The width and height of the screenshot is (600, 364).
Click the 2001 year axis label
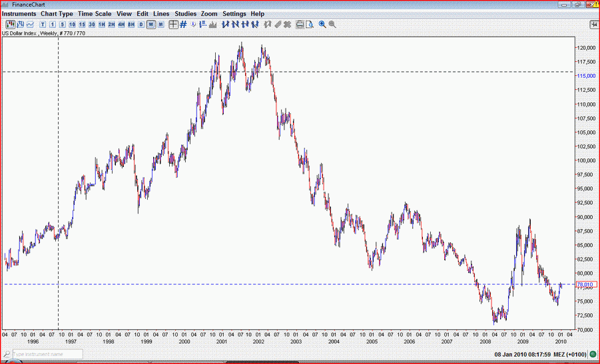(x=222, y=341)
